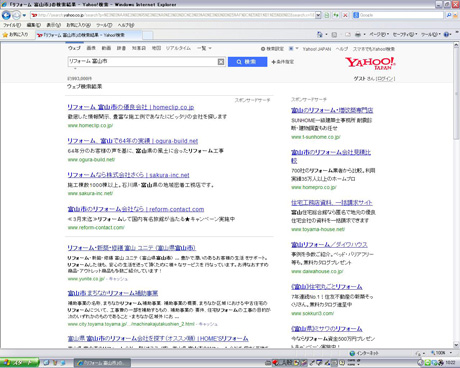Open the ページ command bar dropdown
The height and width of the screenshot is (368, 460).
[379, 34]
